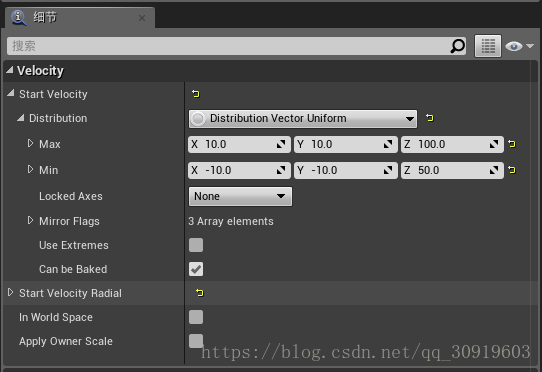Collapse the Start Velocity property
The image size is (542, 372).
tap(11, 93)
